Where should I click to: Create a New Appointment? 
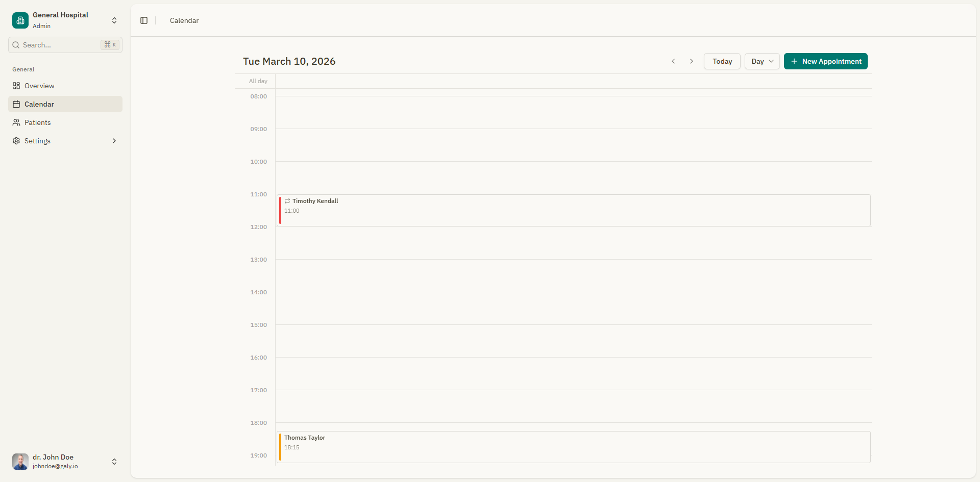tap(825, 61)
